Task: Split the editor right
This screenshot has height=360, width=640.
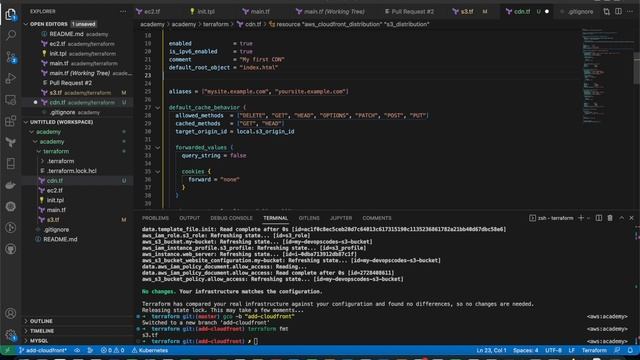Action: pos(618,11)
